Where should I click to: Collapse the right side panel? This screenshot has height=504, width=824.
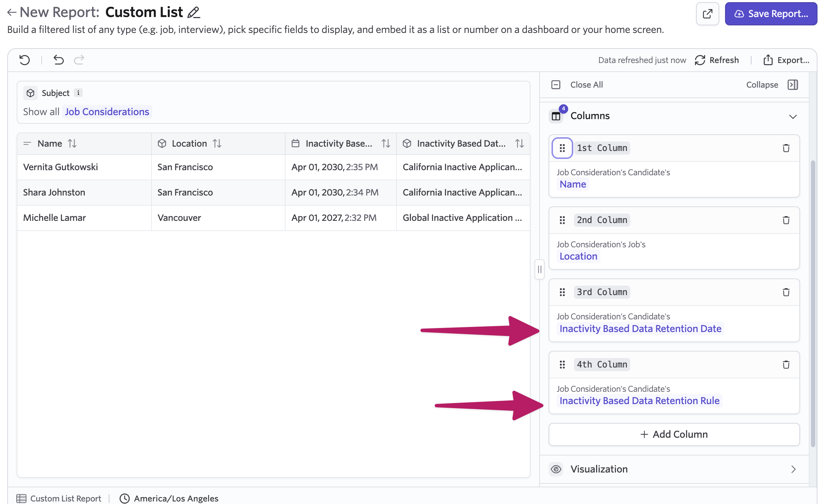click(792, 85)
